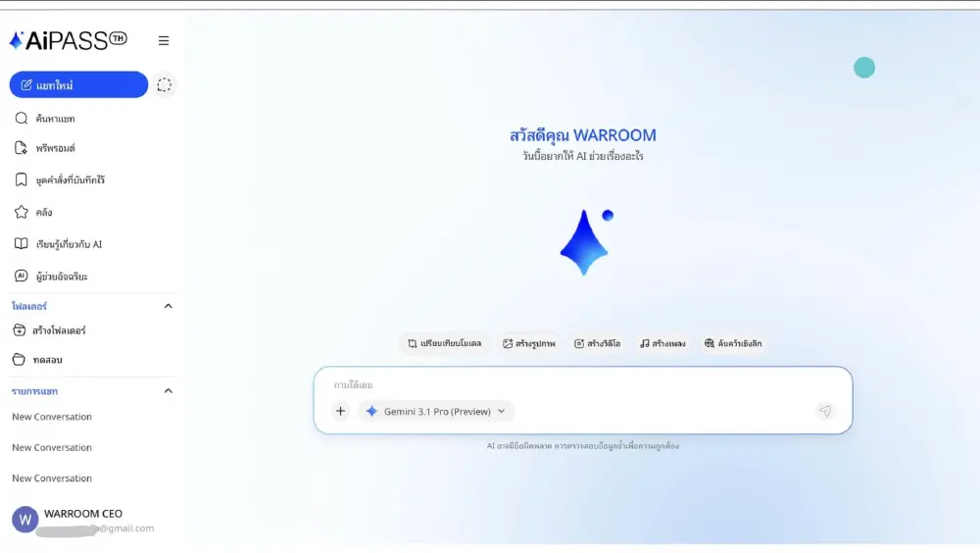Viewport: 980px width, 553px height.
Task: Click the AiPASS logo
Action: tap(69, 40)
